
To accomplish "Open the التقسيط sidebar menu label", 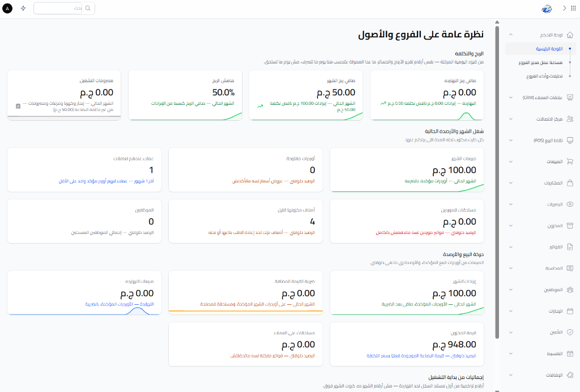I will (555, 354).
